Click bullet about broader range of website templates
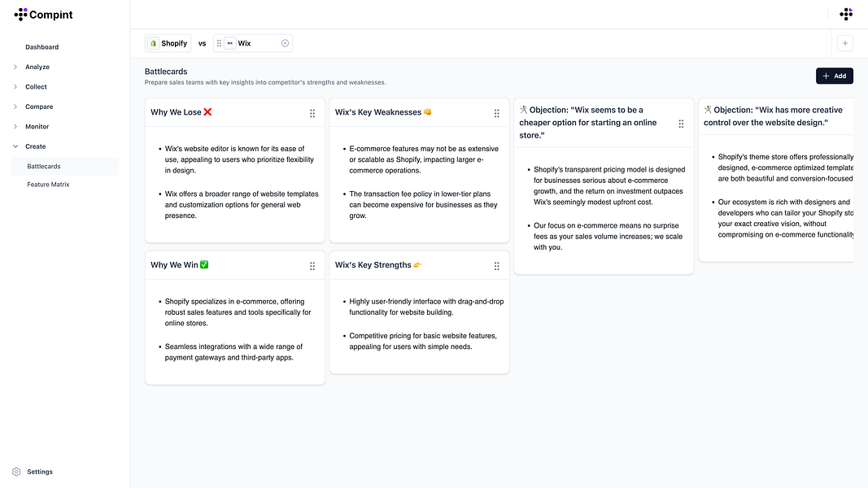 [x=242, y=205]
